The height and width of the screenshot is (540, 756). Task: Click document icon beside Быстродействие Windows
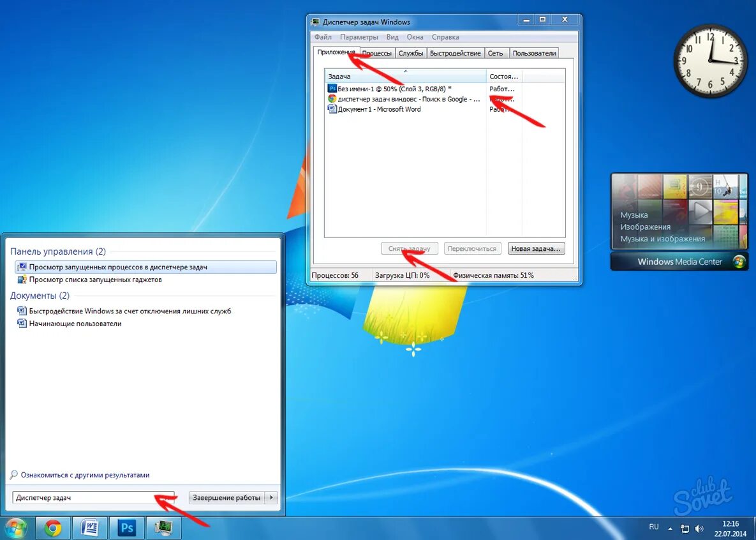coord(22,311)
